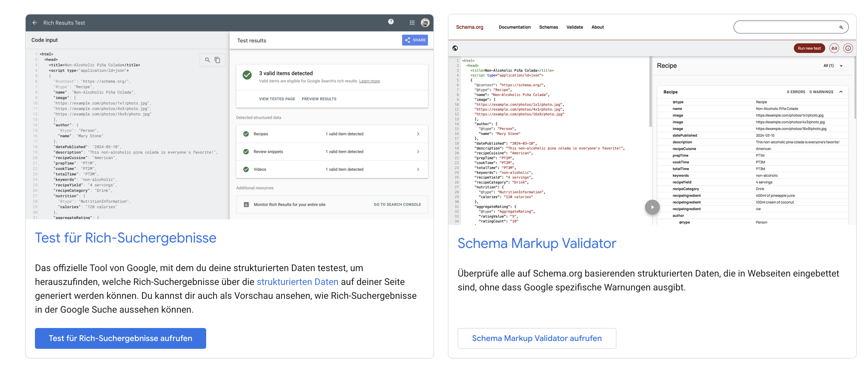Click the Schema.org search magnifier icon
The width and height of the screenshot is (868, 378).
(x=841, y=27)
